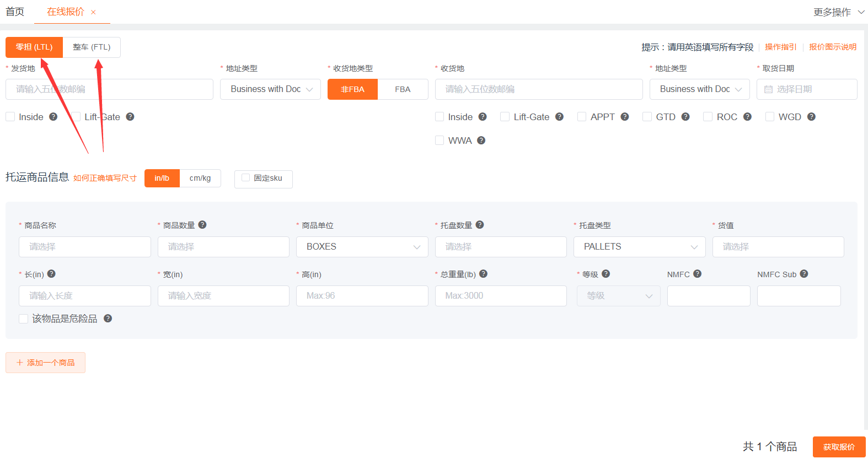
Task: Open the 商品单位 BOXES dropdown
Action: click(362, 247)
